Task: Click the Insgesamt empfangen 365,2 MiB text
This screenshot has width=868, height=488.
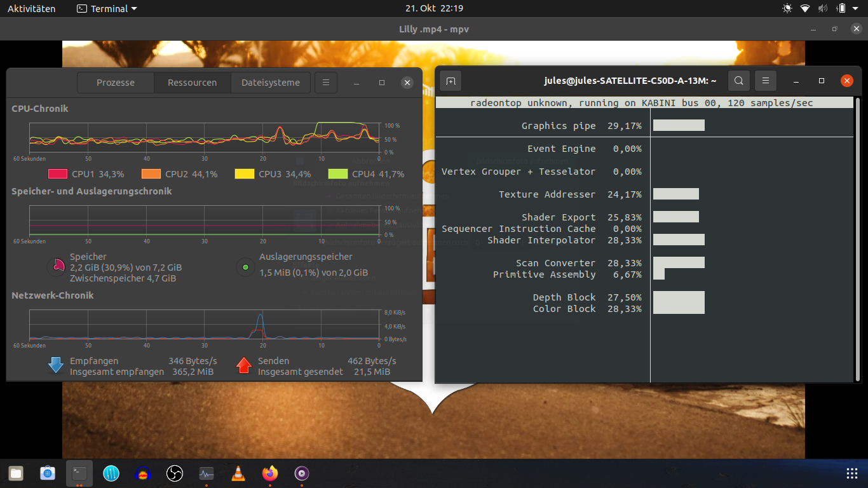Action: [x=142, y=372]
